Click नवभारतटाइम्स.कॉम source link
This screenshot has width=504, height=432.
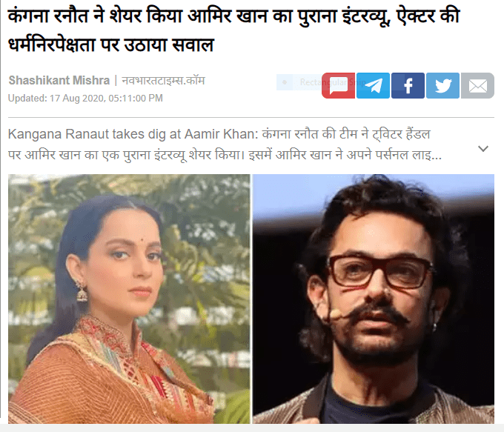pyautogui.click(x=163, y=80)
